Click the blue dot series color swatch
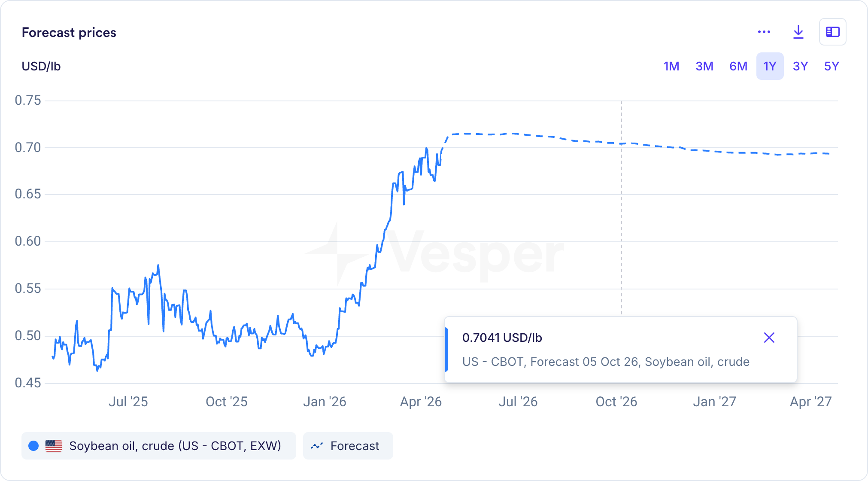This screenshot has height=481, width=868. tap(33, 446)
